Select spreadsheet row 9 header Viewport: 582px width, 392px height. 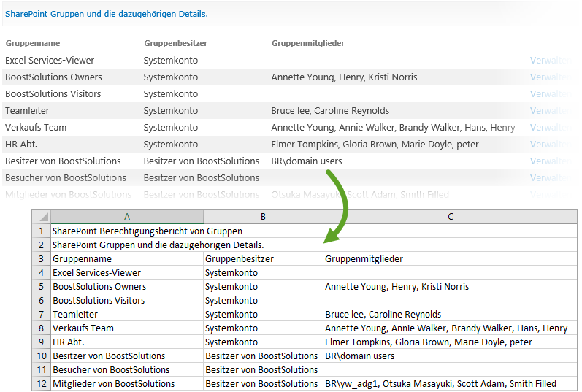(41, 342)
